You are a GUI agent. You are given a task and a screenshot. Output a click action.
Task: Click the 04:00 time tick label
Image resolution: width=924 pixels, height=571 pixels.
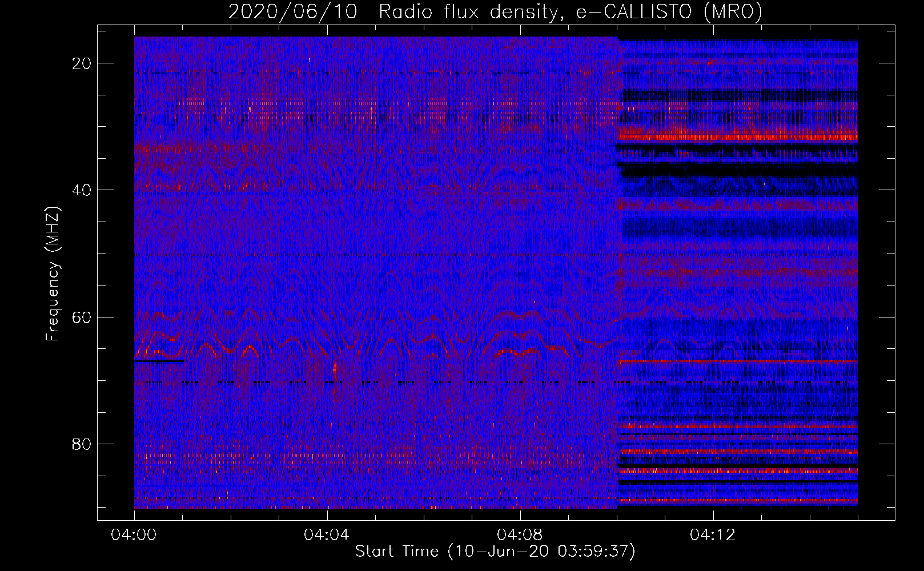[x=134, y=535]
